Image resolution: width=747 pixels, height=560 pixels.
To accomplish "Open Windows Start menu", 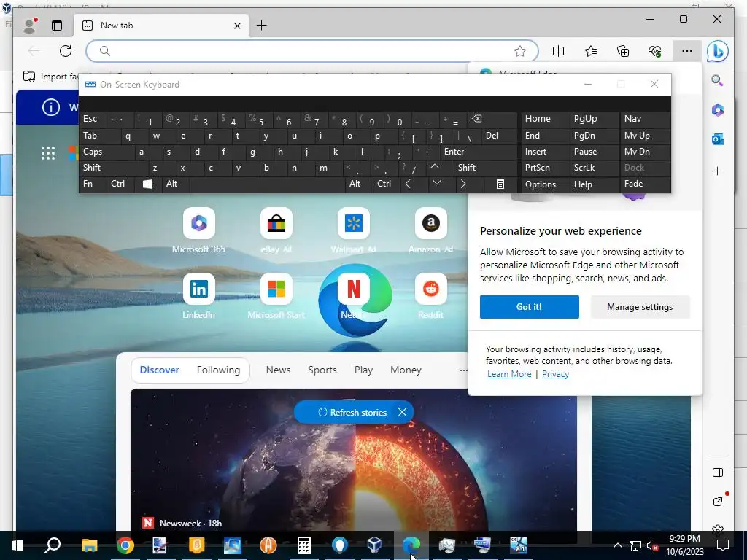I will (18, 545).
